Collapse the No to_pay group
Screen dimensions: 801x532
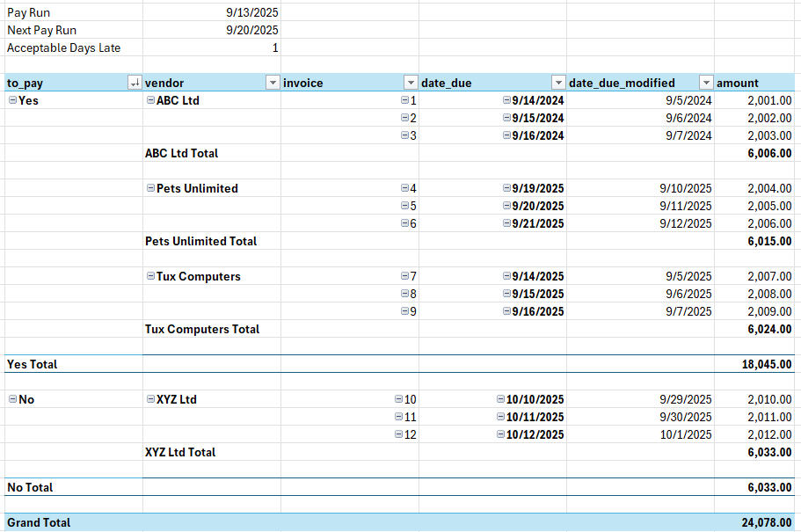tap(12, 399)
